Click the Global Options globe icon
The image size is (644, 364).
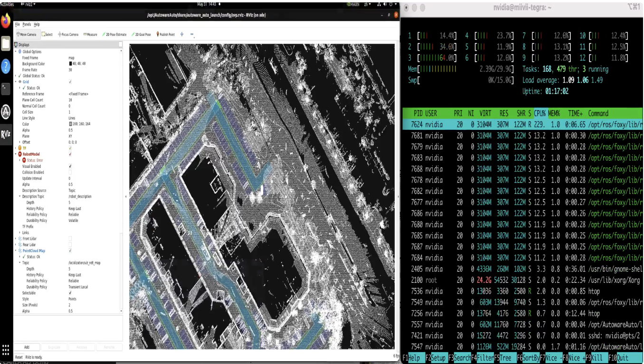click(x=19, y=51)
